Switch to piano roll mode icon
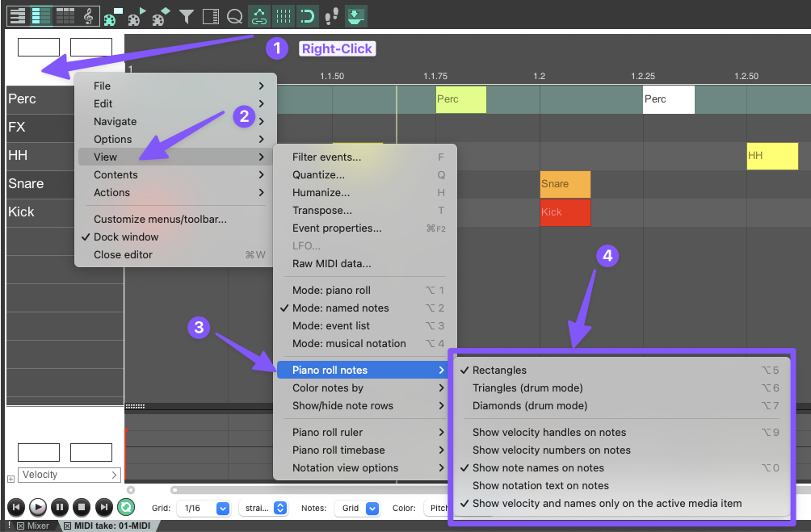811x532 pixels. pyautogui.click(x=17, y=15)
